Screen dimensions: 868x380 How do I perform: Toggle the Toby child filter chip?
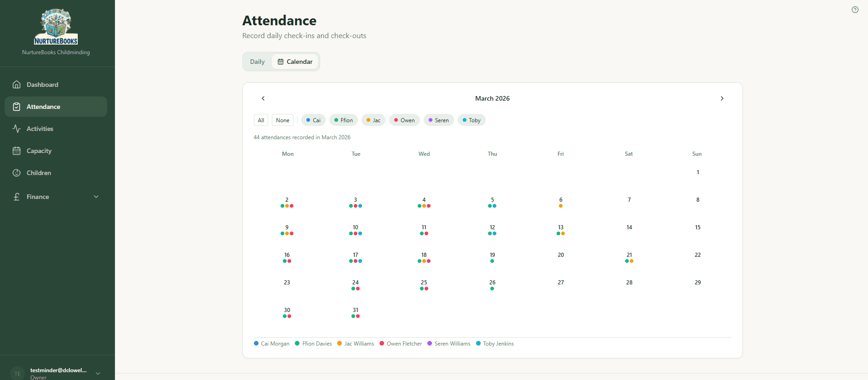click(x=471, y=120)
